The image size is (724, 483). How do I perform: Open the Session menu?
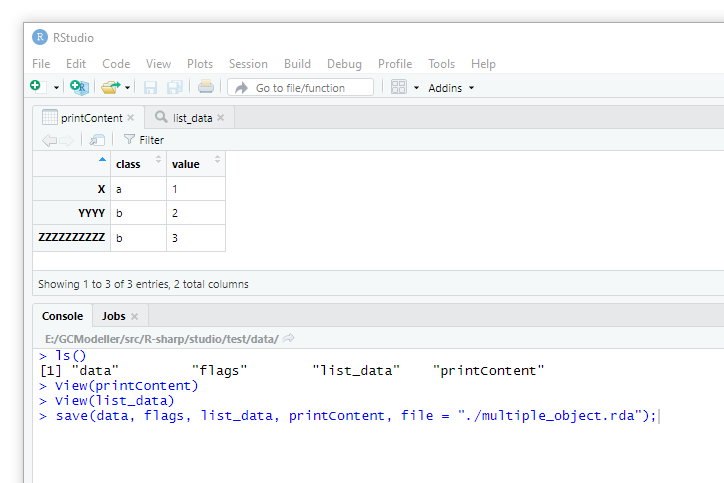[x=248, y=63]
